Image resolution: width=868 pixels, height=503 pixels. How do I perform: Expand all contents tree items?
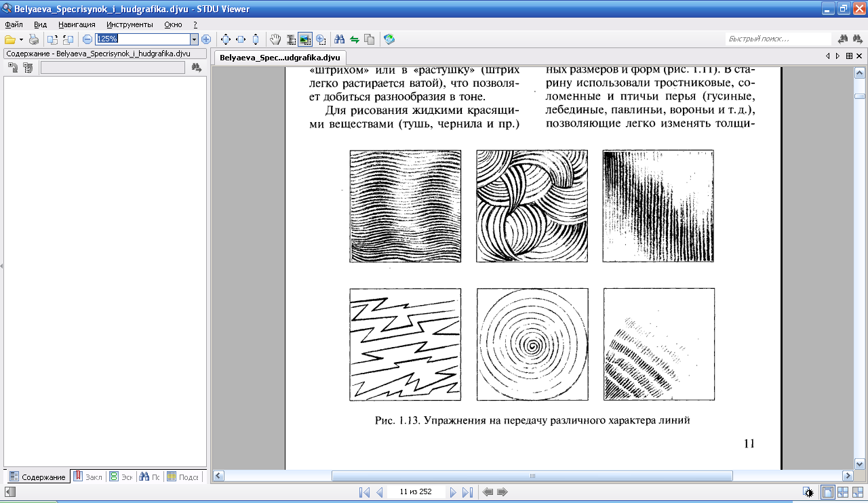point(13,67)
